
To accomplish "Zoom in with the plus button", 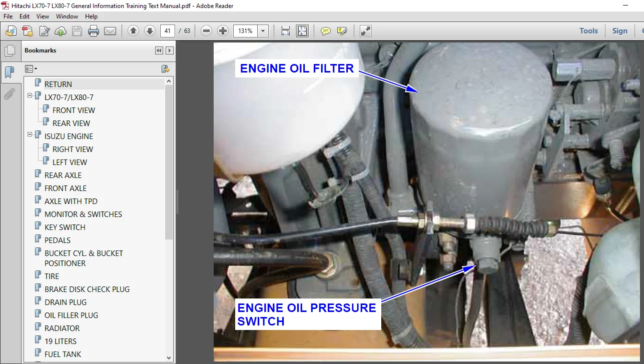I will tap(223, 31).
